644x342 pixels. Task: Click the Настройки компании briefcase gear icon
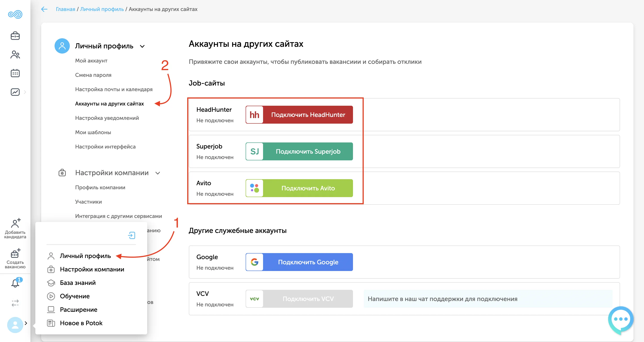click(x=62, y=173)
